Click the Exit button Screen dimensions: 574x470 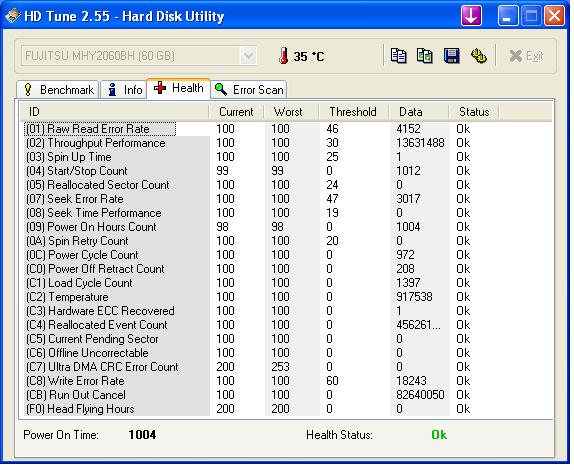[x=526, y=56]
